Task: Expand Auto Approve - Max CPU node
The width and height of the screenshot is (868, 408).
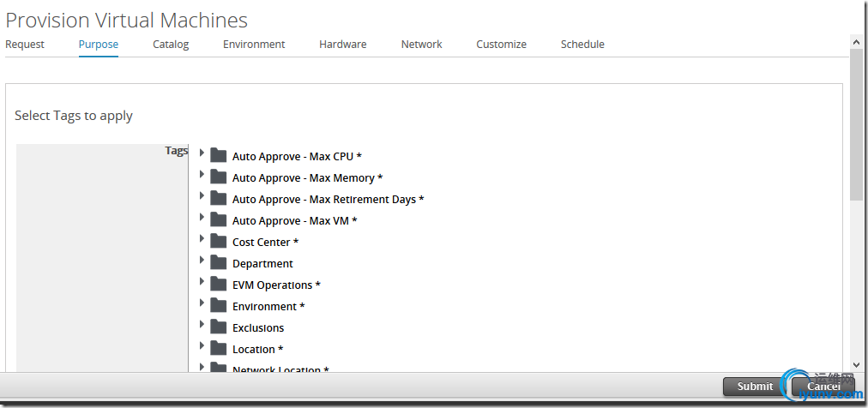Action: pyautogui.click(x=202, y=153)
